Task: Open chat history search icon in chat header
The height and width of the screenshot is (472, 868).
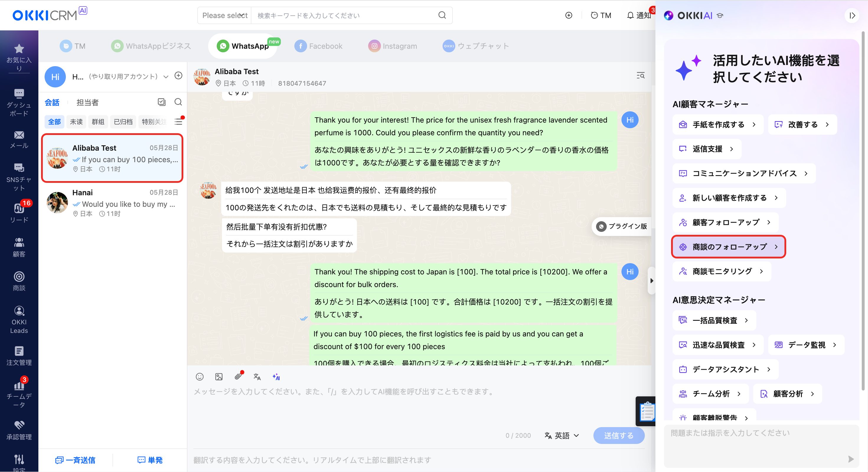Action: click(641, 76)
